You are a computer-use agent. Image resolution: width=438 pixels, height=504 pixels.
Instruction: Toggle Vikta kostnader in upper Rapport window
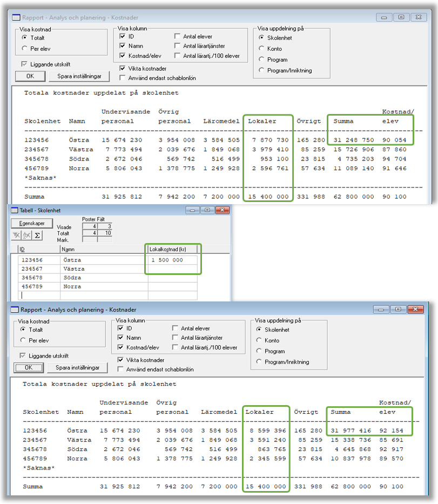coord(123,69)
